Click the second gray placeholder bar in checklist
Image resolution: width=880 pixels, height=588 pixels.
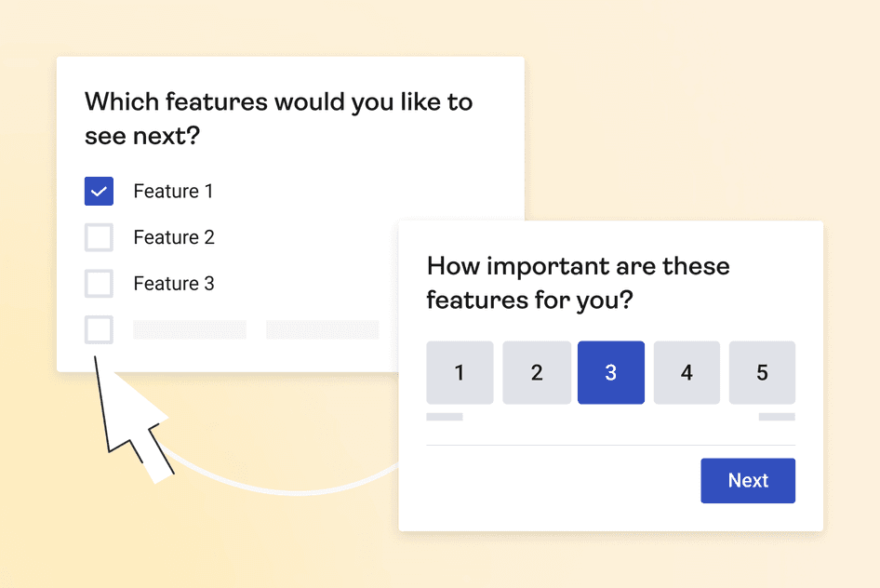[x=322, y=329]
